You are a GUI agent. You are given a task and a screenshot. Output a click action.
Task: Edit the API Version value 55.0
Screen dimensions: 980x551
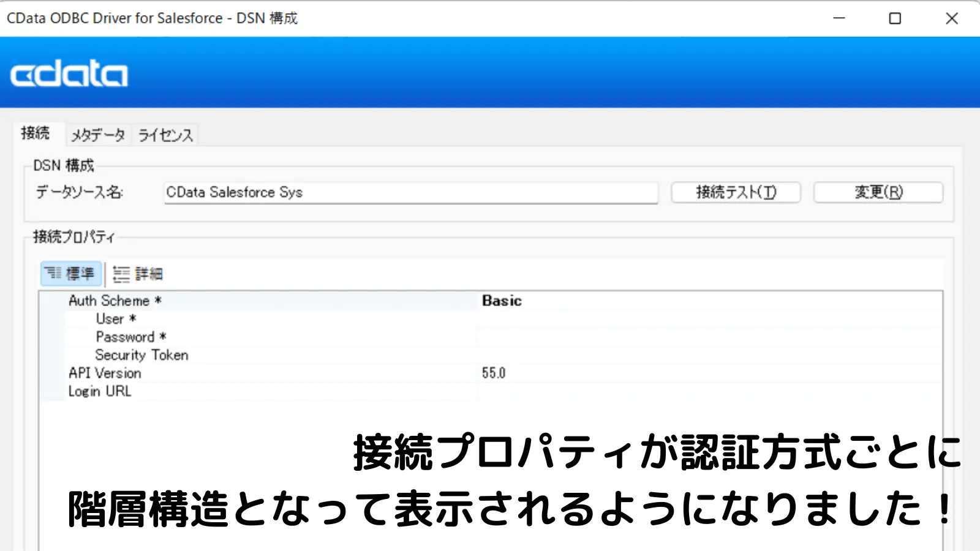tap(710, 373)
